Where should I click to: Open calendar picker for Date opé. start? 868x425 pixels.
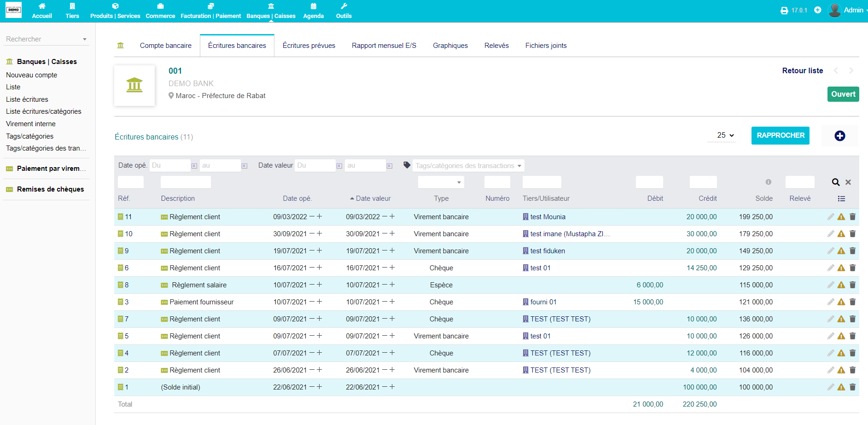pyautogui.click(x=194, y=166)
